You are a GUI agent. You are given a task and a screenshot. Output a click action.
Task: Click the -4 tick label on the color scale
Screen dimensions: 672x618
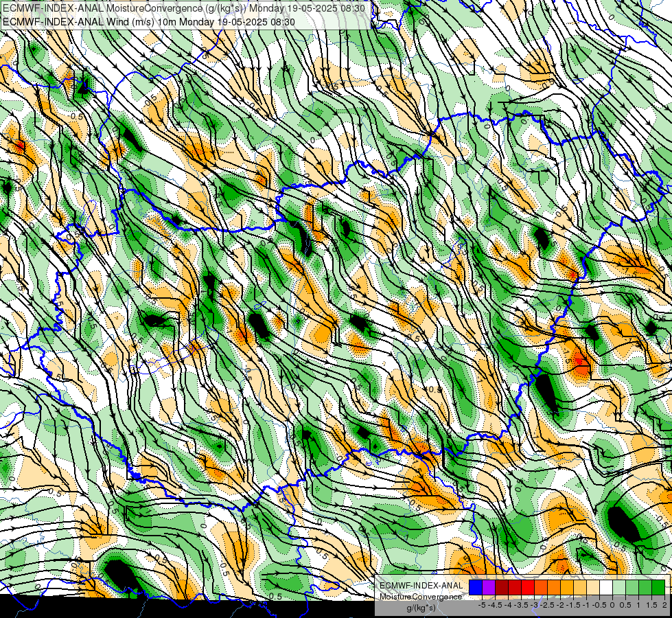(508, 605)
